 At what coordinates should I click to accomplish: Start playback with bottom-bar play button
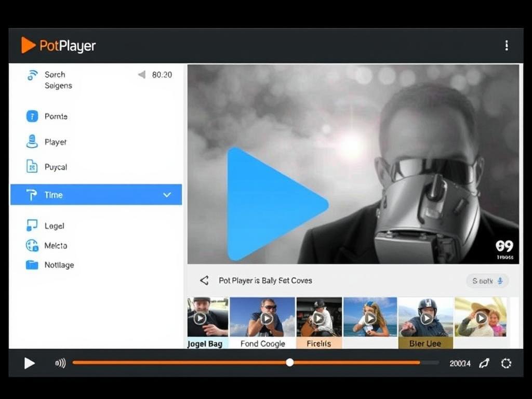30,363
